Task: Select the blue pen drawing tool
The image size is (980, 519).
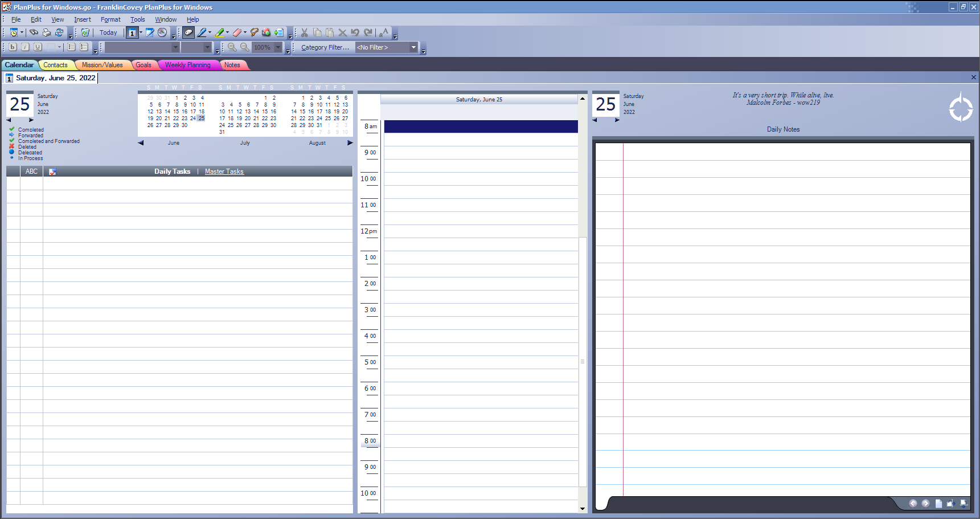Action: (x=202, y=32)
